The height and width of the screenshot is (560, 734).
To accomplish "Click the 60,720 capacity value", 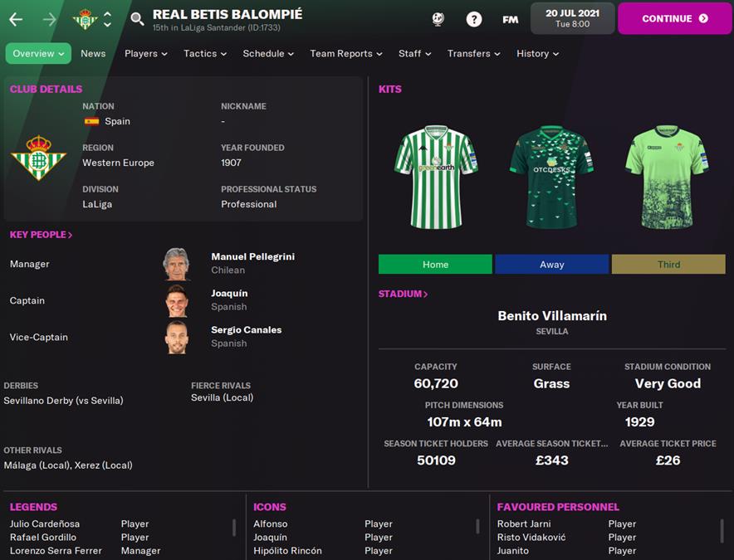I will [436, 383].
